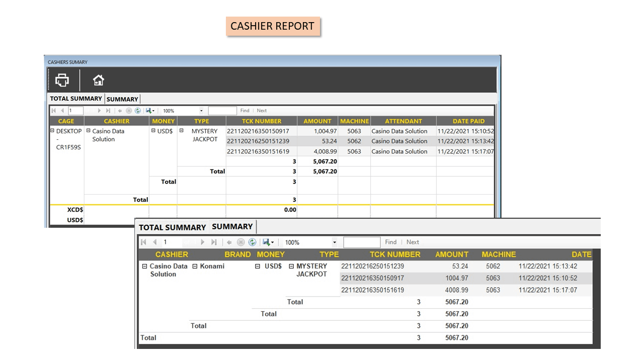Screen dimensions: 644x362
Task: Collapse the Konami brand group
Action: (x=195, y=266)
